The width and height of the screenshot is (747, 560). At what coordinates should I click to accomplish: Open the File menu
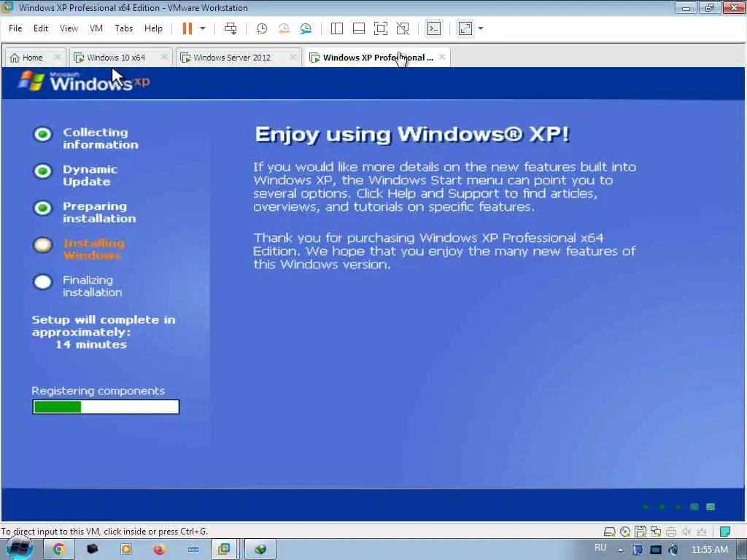coord(15,28)
